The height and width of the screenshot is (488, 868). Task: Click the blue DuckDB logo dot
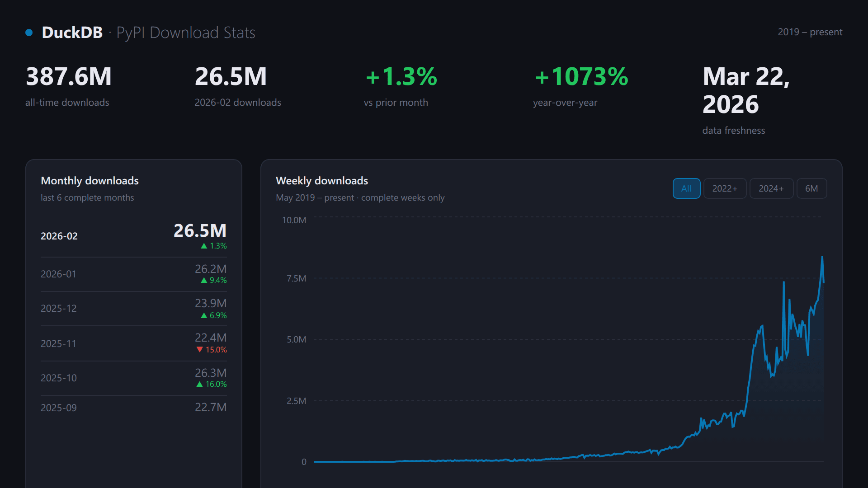pyautogui.click(x=29, y=32)
